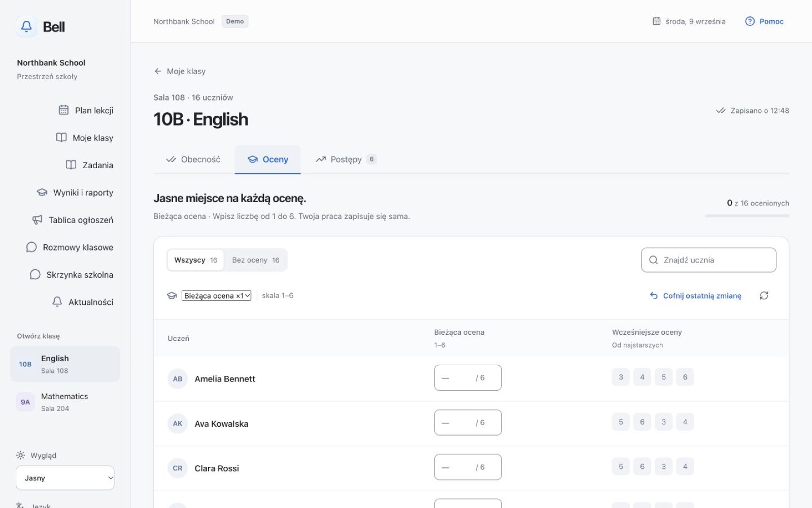The image size is (812, 508).
Task: Open the Pomoc help link
Action: click(x=764, y=21)
